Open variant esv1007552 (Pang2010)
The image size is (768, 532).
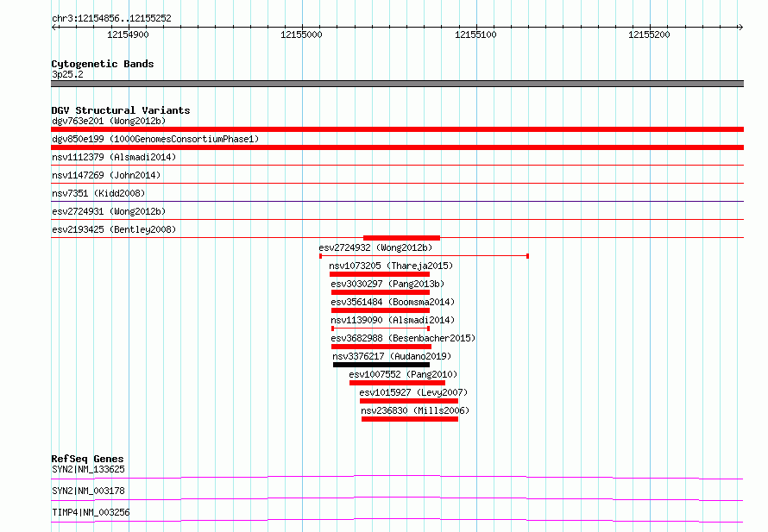pos(403,374)
